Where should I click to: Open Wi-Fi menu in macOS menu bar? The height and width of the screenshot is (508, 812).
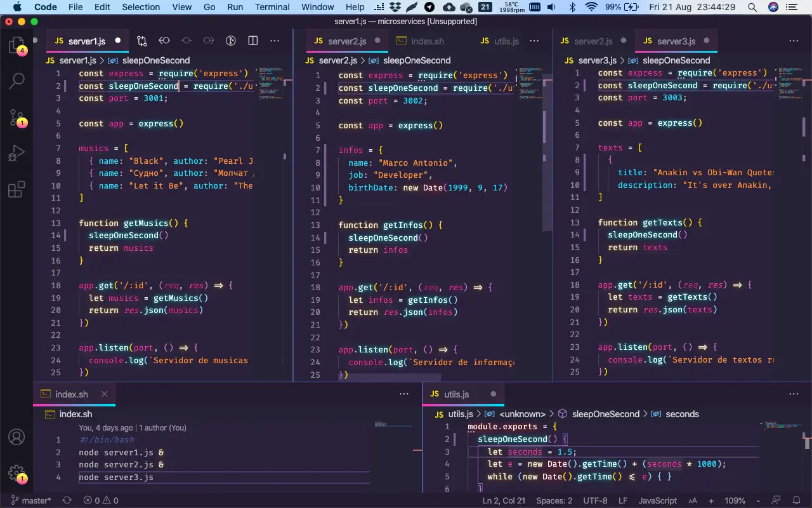point(591,7)
